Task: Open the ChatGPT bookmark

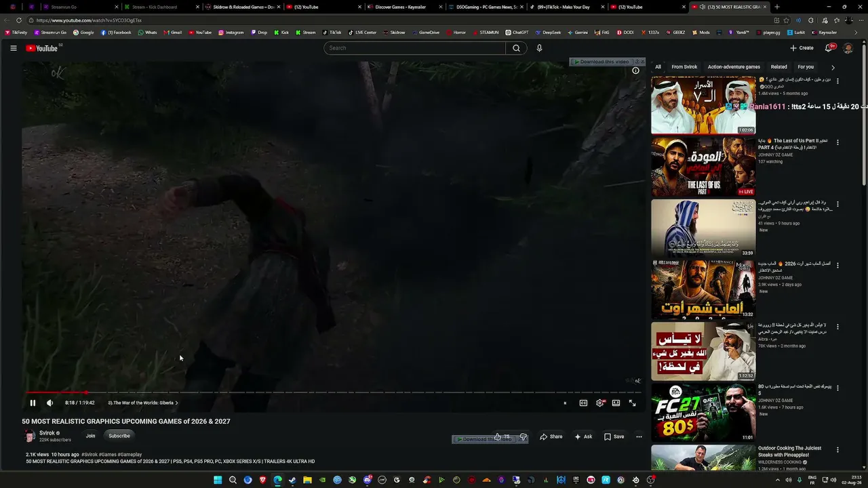Action: [x=517, y=33]
